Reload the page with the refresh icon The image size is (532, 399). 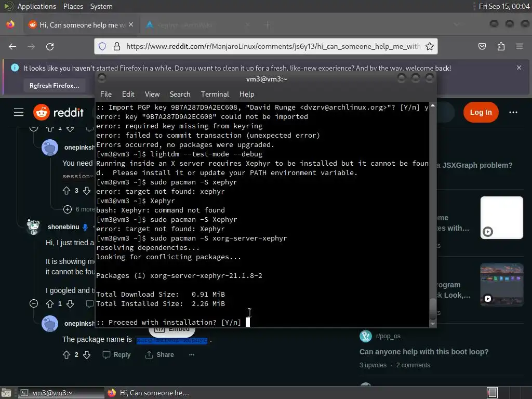click(x=50, y=46)
